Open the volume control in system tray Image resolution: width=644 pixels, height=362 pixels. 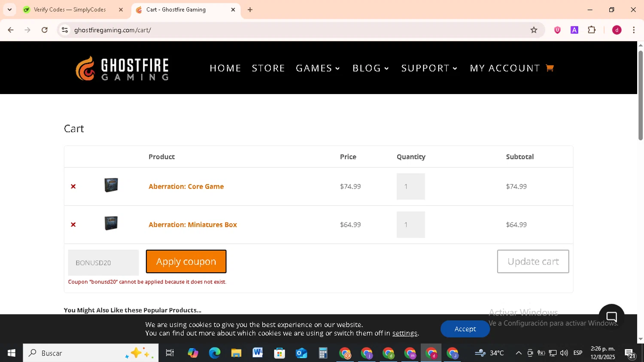pos(564,353)
